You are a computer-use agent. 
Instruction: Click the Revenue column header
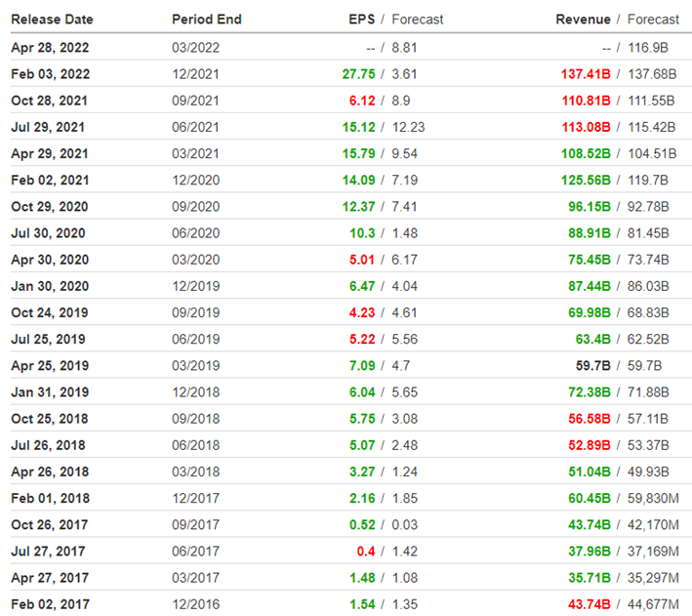click(583, 20)
